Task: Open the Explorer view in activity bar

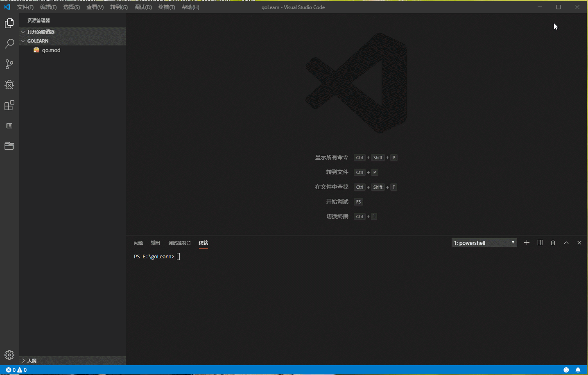Action: pyautogui.click(x=9, y=23)
